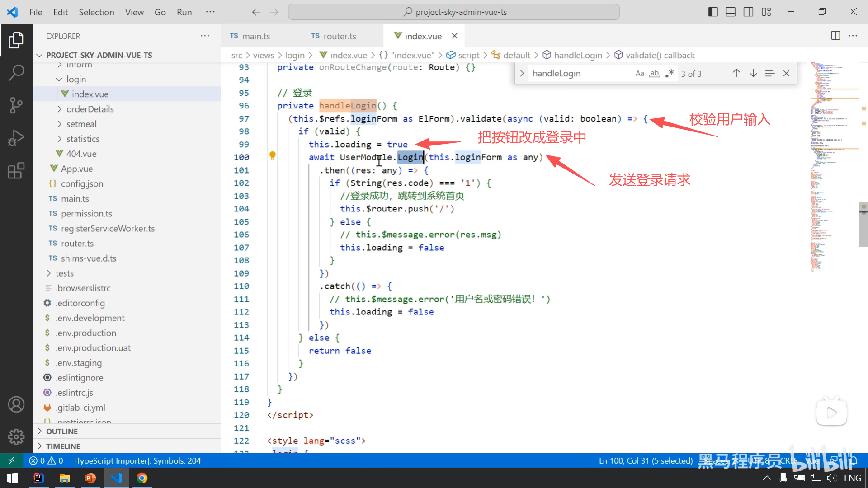Click the errors and warnings status
The height and width of the screenshot is (488, 868).
pos(46,460)
